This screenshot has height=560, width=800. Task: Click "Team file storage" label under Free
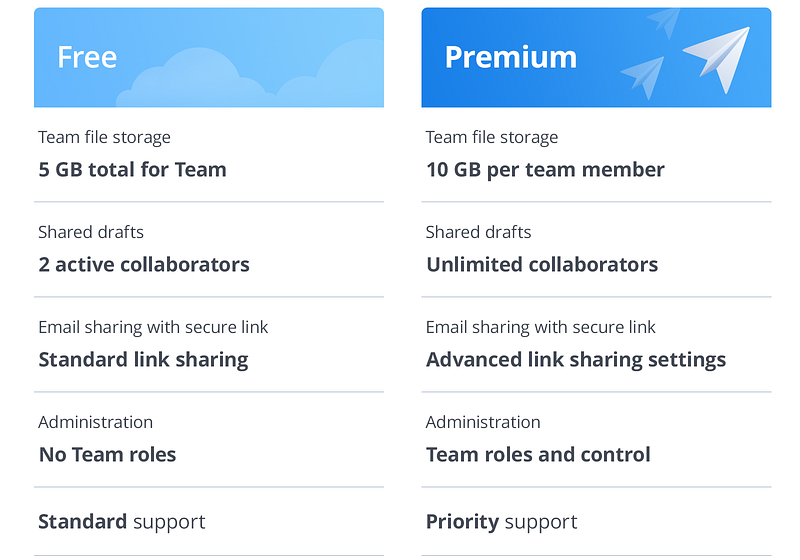104,137
